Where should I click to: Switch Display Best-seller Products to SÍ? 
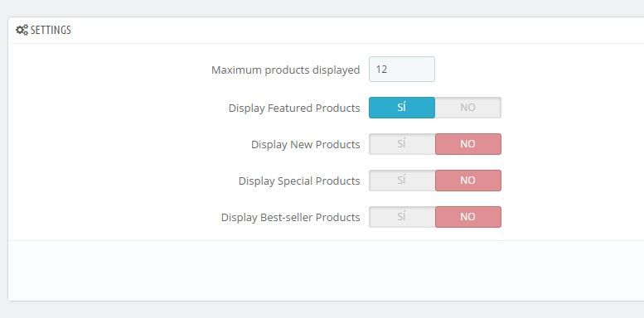[402, 217]
